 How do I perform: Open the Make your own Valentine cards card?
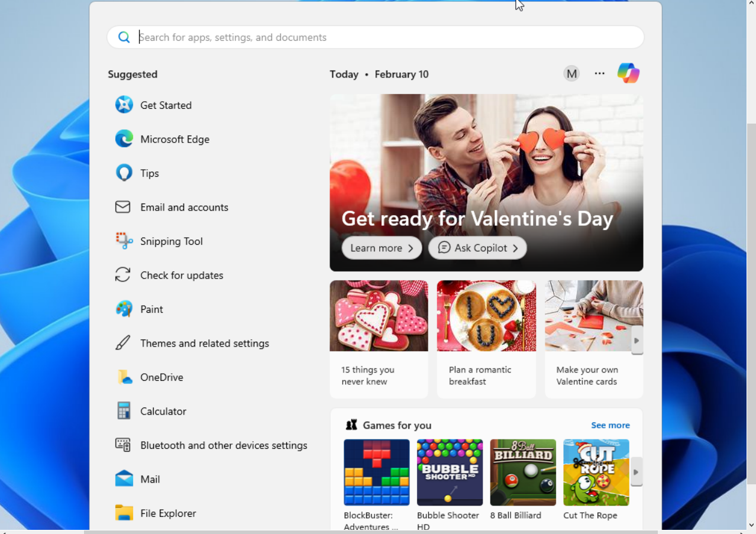(594, 339)
